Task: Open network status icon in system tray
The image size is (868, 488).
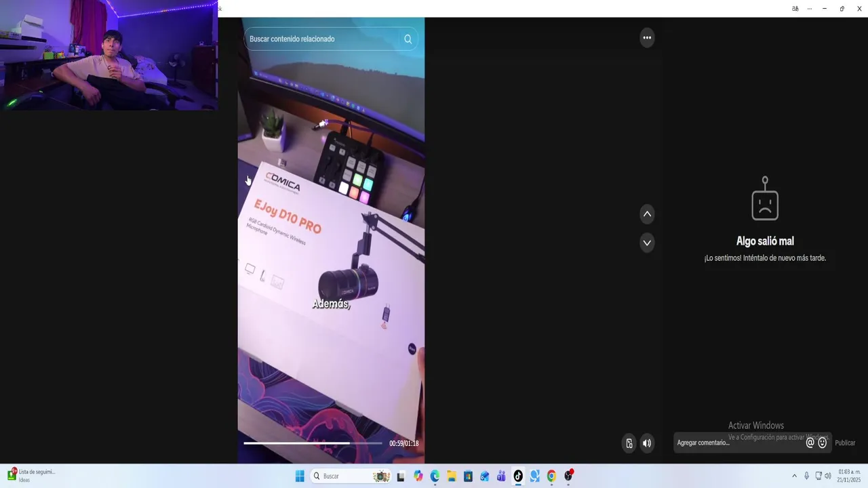Action: 818,476
